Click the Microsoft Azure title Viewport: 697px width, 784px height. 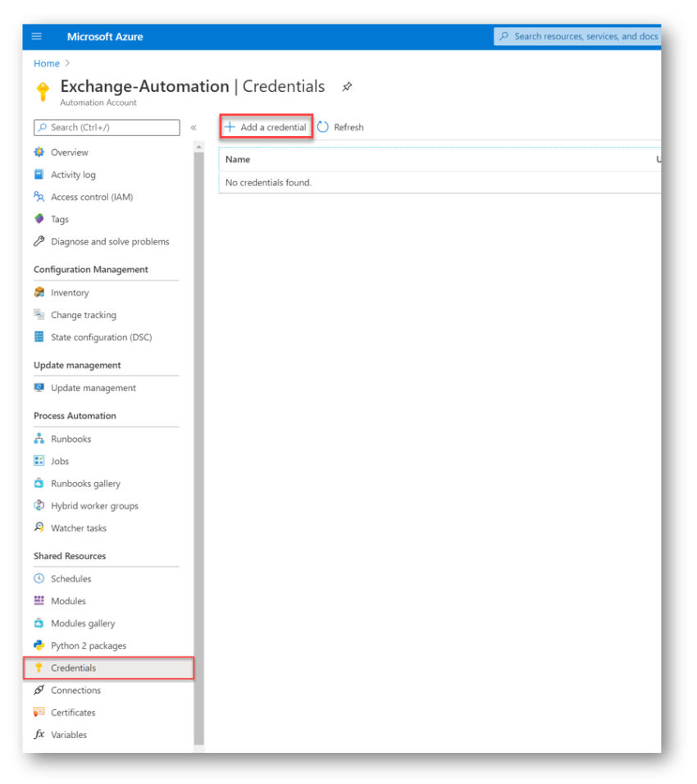tap(105, 37)
